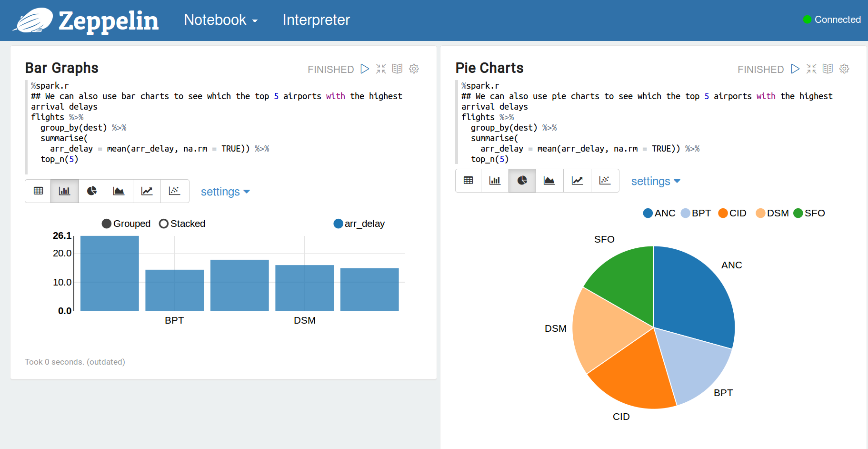Hide editor in Bar Graphs paragraph

click(x=381, y=69)
